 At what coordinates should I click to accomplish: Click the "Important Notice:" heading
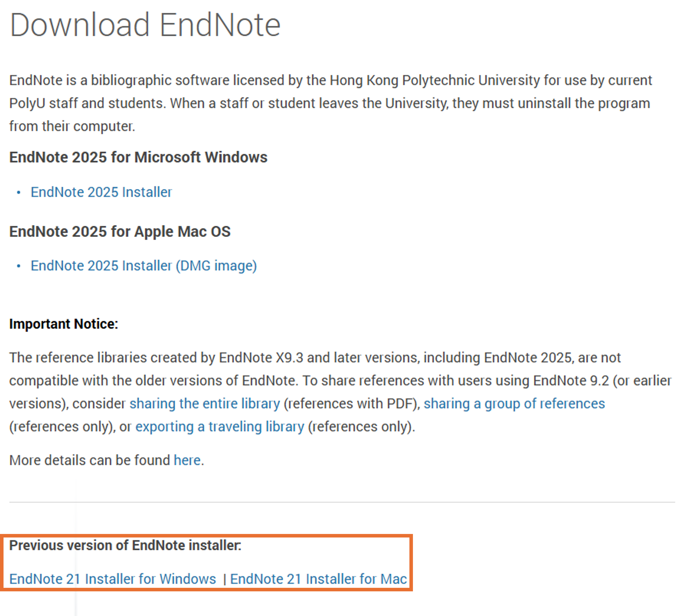click(64, 324)
